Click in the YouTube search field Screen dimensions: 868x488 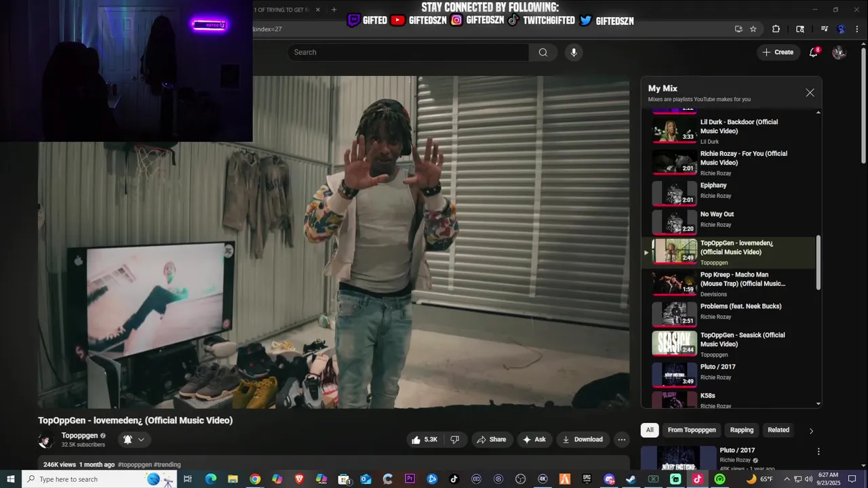point(408,52)
